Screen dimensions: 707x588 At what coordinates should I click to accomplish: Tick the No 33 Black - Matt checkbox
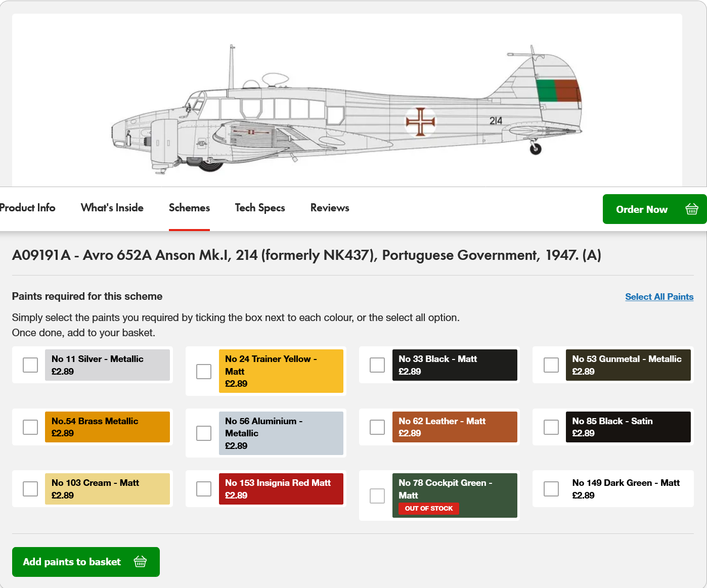[377, 365]
